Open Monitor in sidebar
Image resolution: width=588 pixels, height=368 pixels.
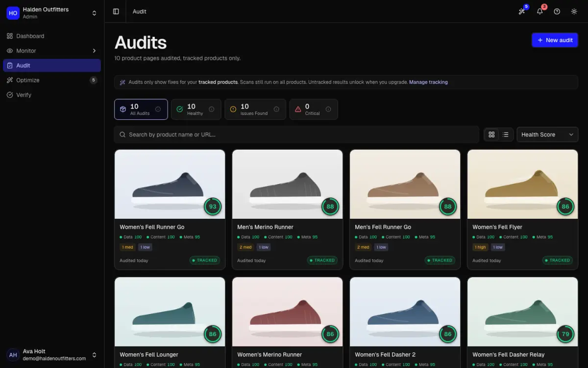[x=52, y=51]
